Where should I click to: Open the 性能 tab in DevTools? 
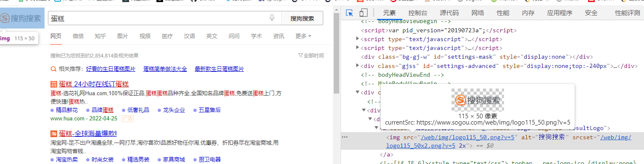(x=503, y=13)
